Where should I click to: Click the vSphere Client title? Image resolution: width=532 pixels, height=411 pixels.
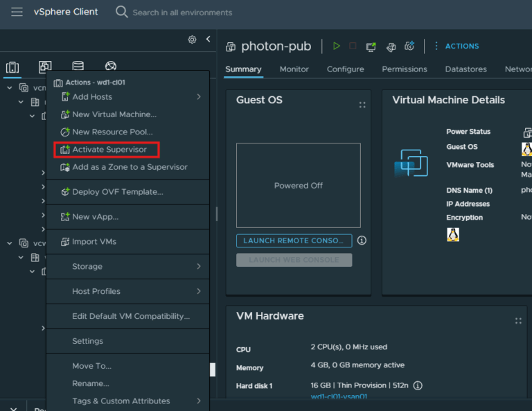click(66, 12)
